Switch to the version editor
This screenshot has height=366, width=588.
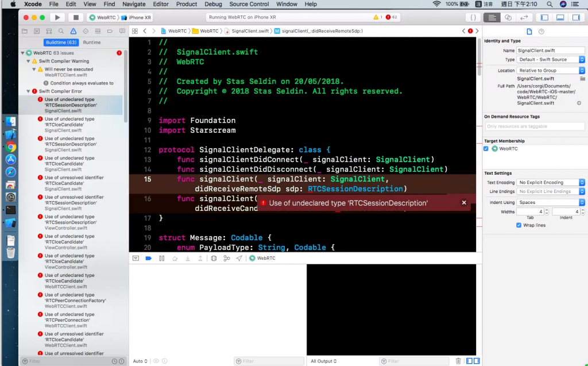(524, 18)
